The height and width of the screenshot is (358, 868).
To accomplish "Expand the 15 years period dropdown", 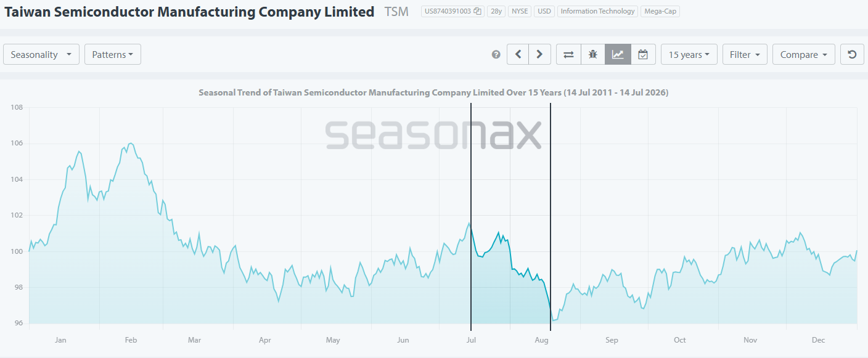I will (x=689, y=54).
